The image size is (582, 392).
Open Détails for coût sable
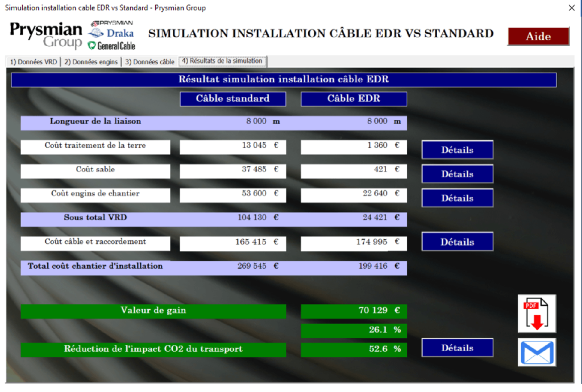[457, 174]
